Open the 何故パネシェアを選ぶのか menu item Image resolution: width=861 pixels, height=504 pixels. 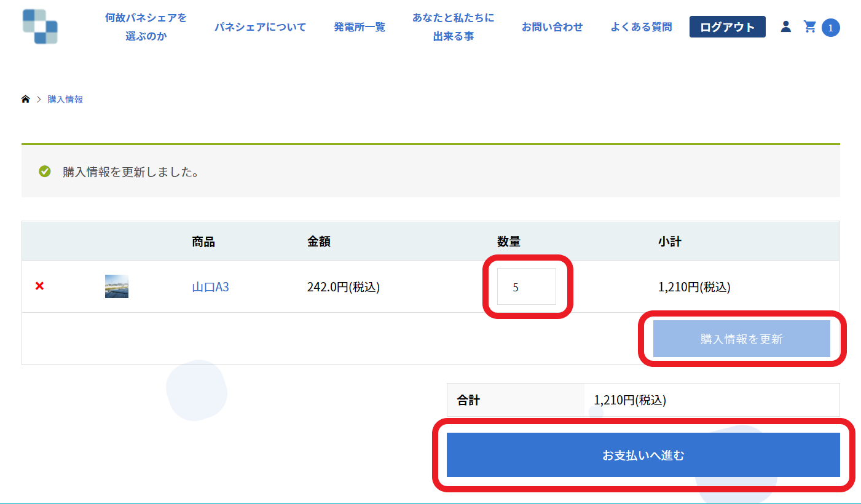(146, 27)
